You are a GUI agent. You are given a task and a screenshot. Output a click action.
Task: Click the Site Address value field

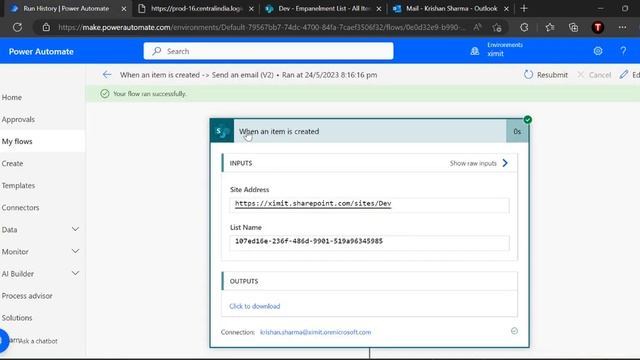coord(369,205)
